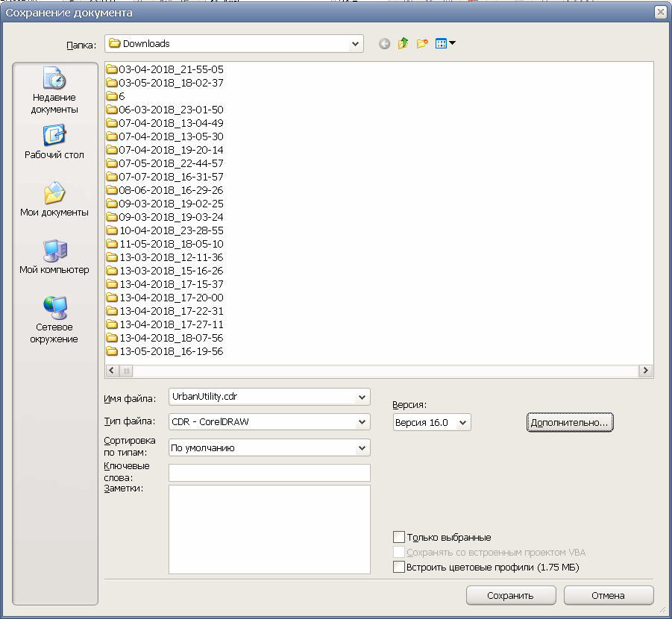The height and width of the screenshot is (619, 672).
Task: Open the Сортировка по типам dropdown
Action: tap(362, 448)
